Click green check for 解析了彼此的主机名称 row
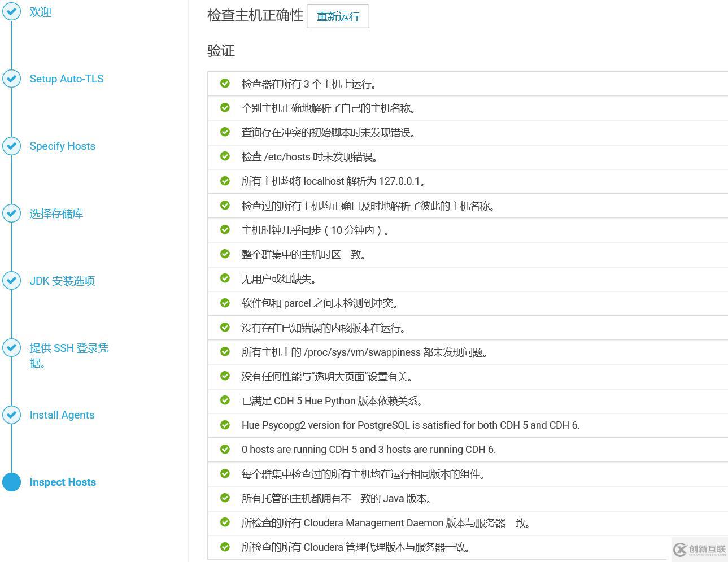 225,205
